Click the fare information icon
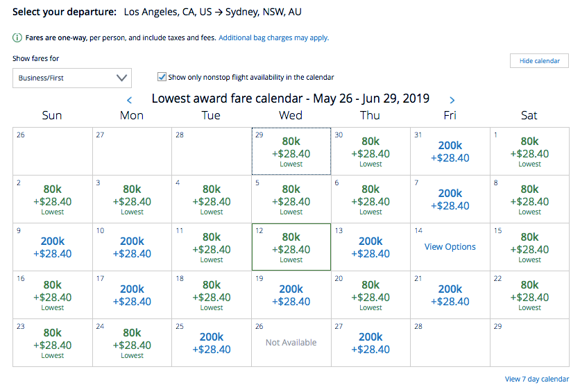 (17, 38)
